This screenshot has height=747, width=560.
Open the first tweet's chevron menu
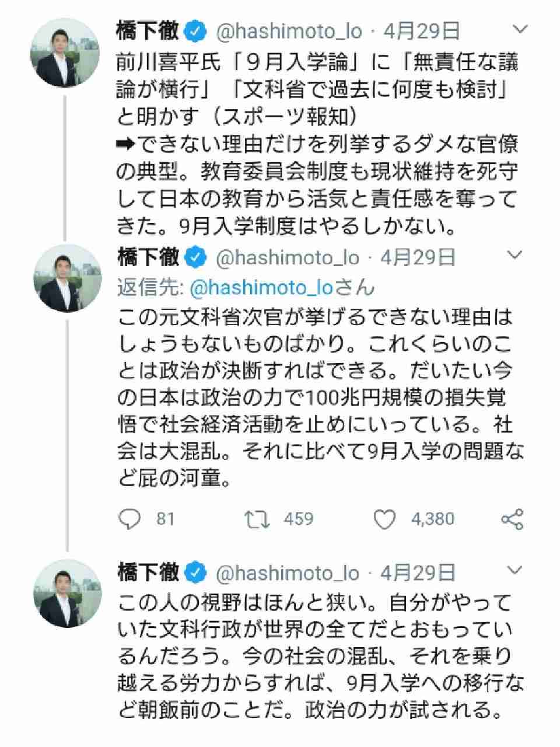[x=519, y=29]
